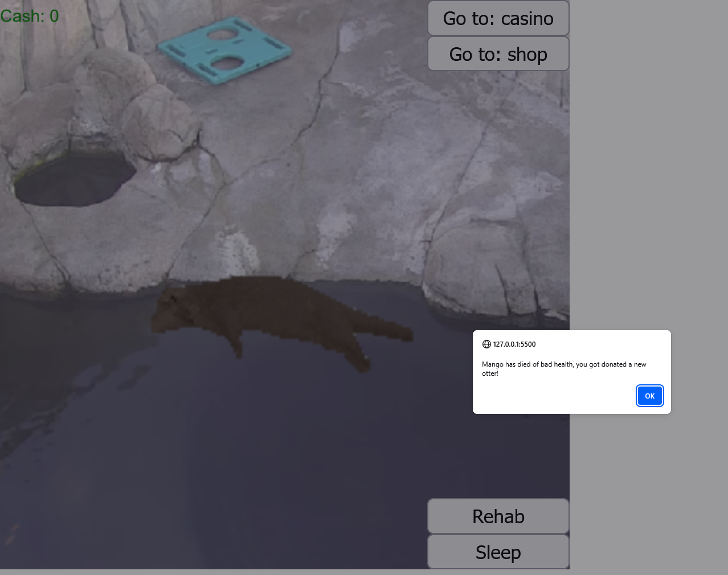
Task: Click the 127.0.0.1:5500 address text
Action: coord(514,344)
